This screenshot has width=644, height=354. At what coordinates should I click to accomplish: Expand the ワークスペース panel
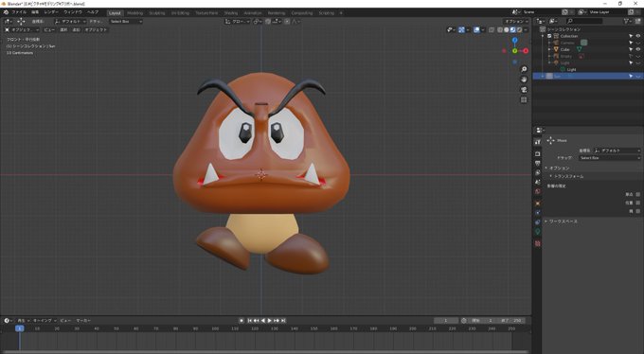(562, 221)
